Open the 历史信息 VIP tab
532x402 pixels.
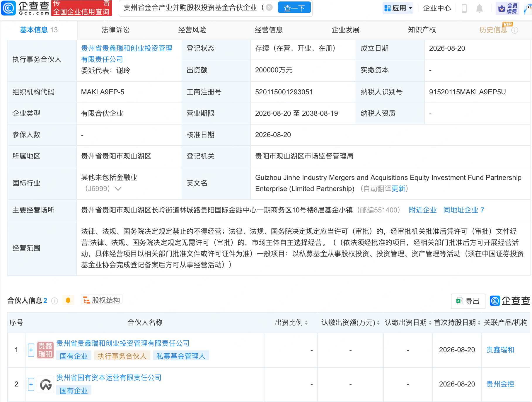493,30
